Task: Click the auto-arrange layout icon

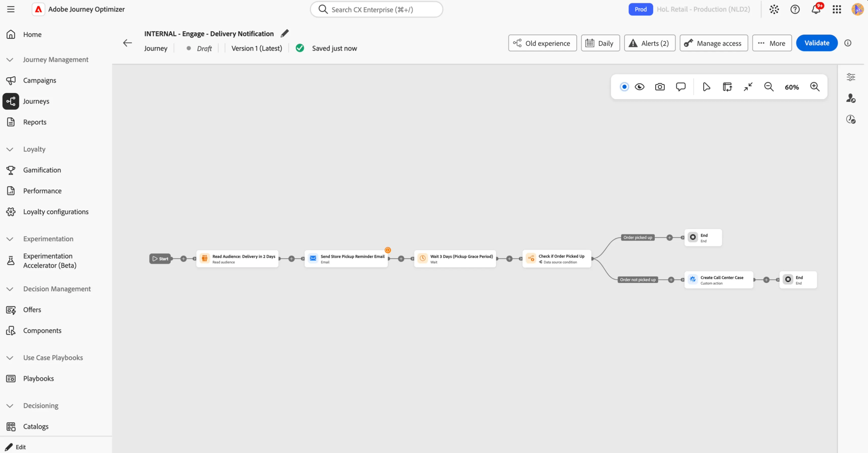Action: [x=727, y=87]
